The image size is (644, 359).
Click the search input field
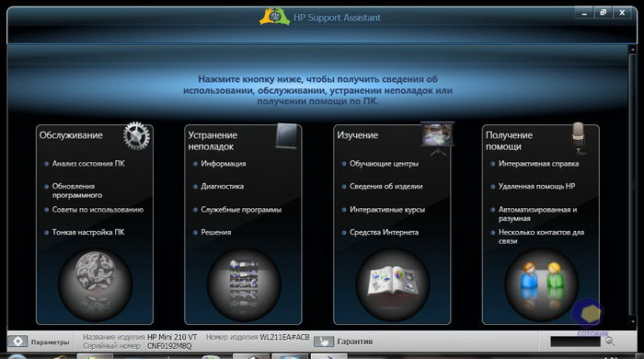coord(575,342)
